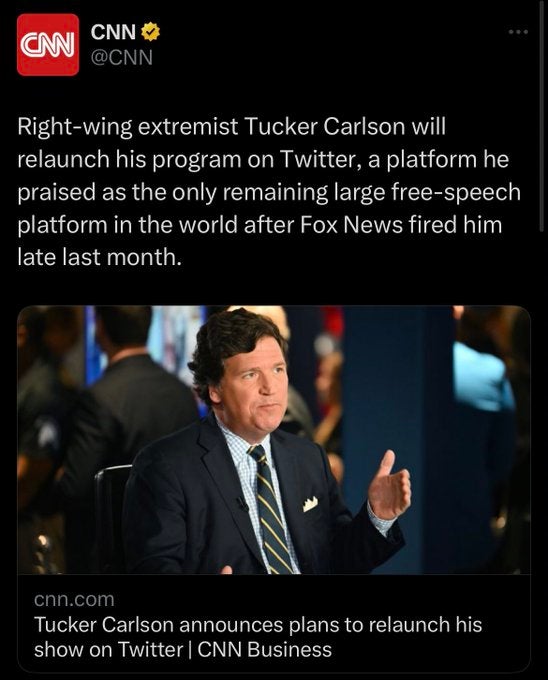Click the scrollbar thumb on right edge

(542, 116)
